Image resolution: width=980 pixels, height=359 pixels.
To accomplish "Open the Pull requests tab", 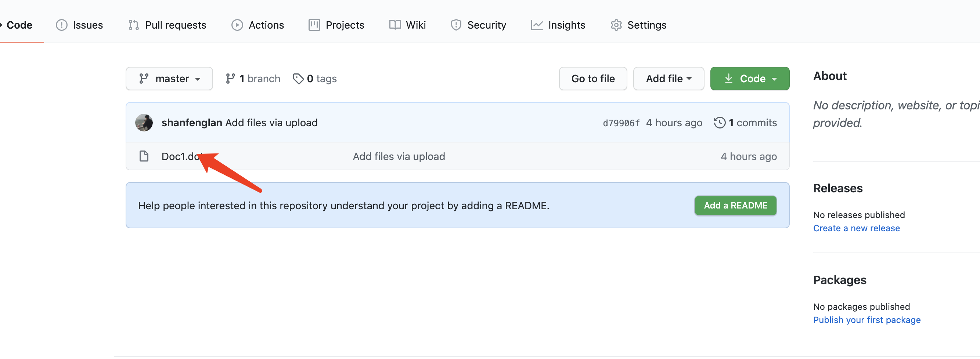I will (168, 25).
